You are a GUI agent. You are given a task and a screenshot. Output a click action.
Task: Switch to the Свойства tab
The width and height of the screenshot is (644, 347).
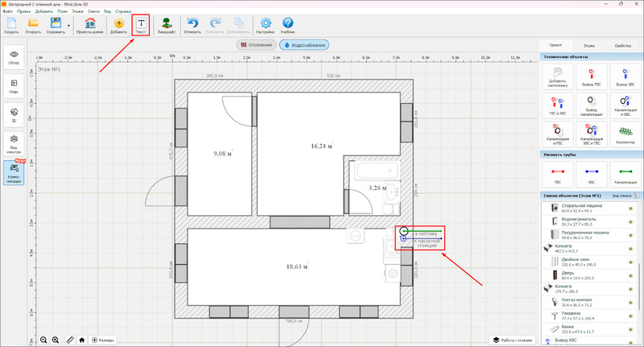coord(624,47)
